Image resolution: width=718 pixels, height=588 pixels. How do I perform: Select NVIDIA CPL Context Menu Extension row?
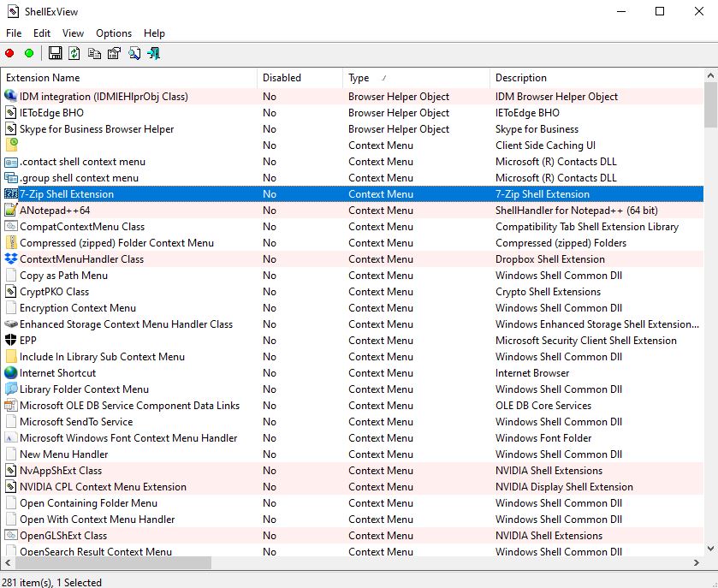(x=353, y=487)
